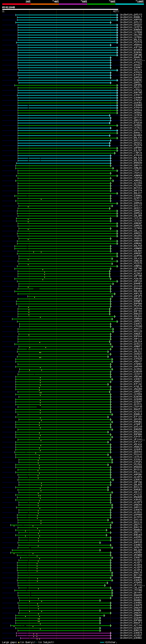Select hit label UniRef100_B9SYI6

(x=131, y=140)
